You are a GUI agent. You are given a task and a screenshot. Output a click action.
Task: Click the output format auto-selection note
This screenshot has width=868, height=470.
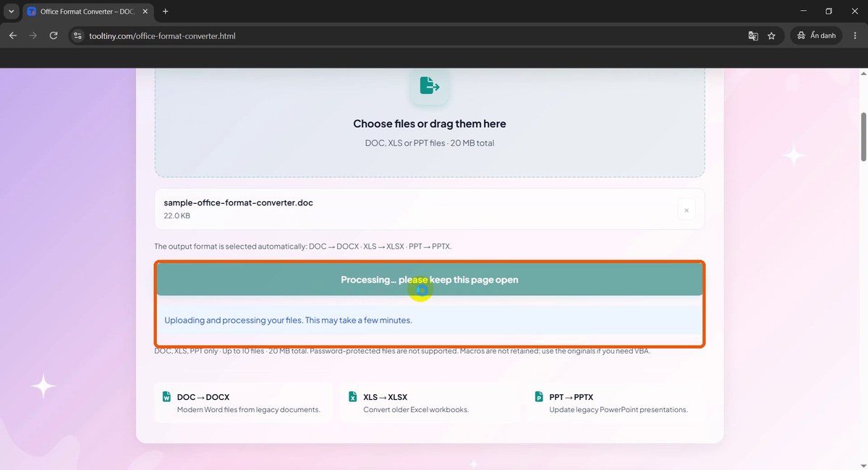[303, 246]
